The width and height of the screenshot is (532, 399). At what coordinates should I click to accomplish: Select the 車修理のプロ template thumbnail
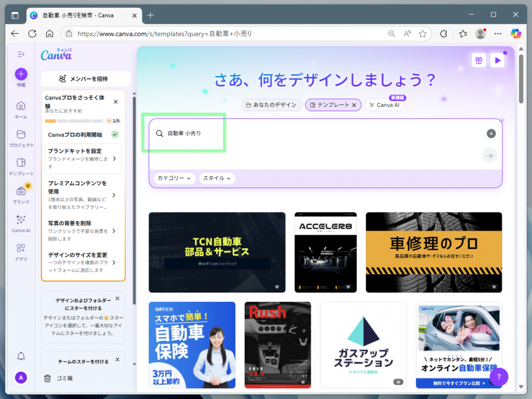pyautogui.click(x=433, y=252)
